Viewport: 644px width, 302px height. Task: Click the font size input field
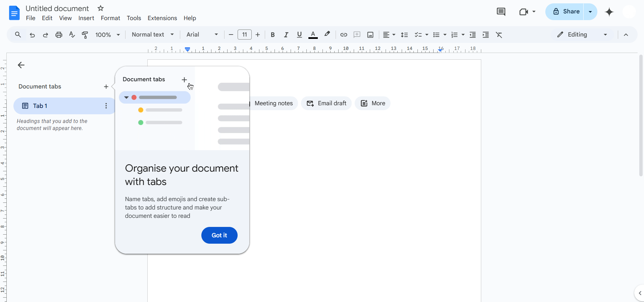pos(244,35)
